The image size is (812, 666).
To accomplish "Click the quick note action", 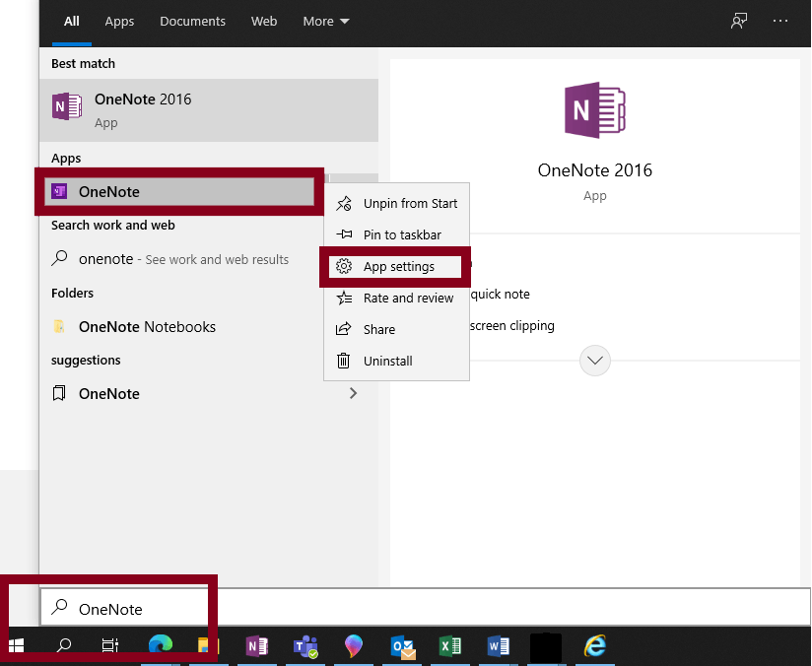I will (500, 295).
